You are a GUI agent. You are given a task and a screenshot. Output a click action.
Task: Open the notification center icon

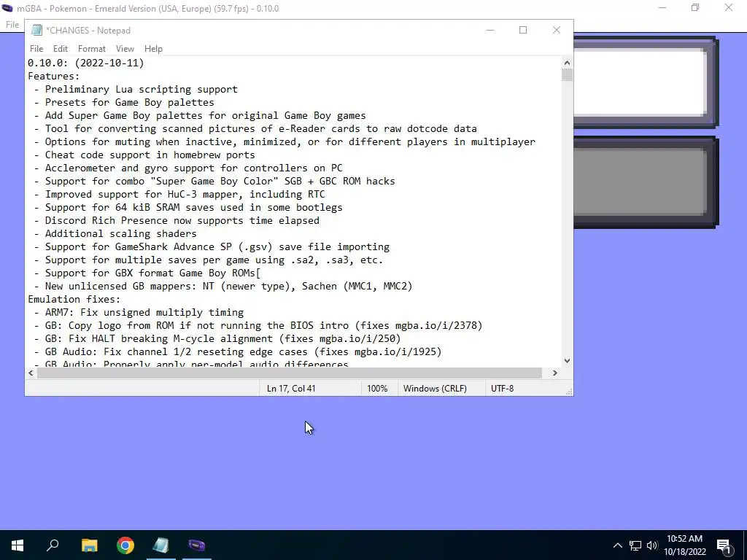point(724,545)
